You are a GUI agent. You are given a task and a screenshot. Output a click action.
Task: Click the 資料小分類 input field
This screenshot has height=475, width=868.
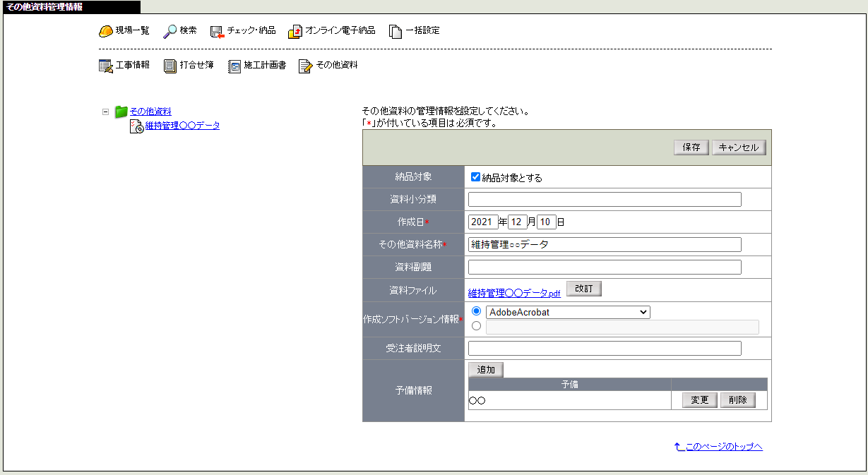pyautogui.click(x=605, y=199)
